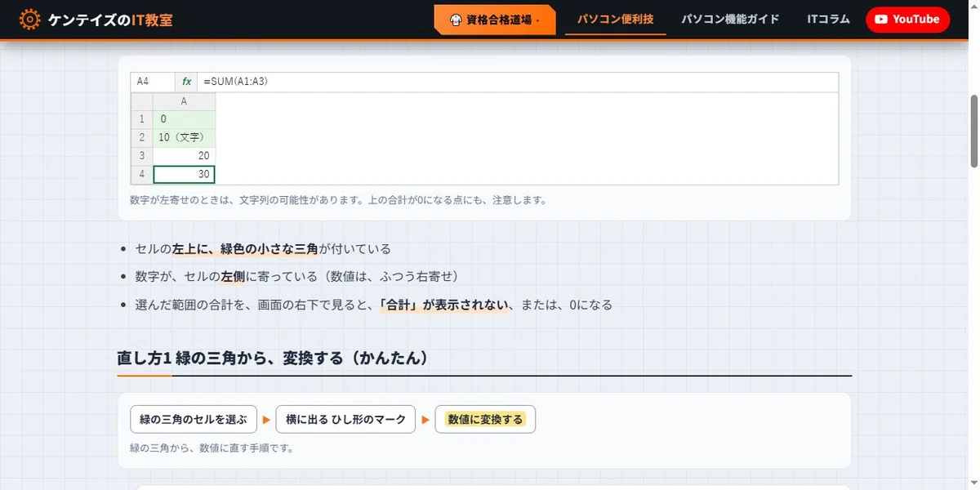980x490 pixels.
Task: Click the 横に出る ひし形のマーク step box
Action: 345,420
